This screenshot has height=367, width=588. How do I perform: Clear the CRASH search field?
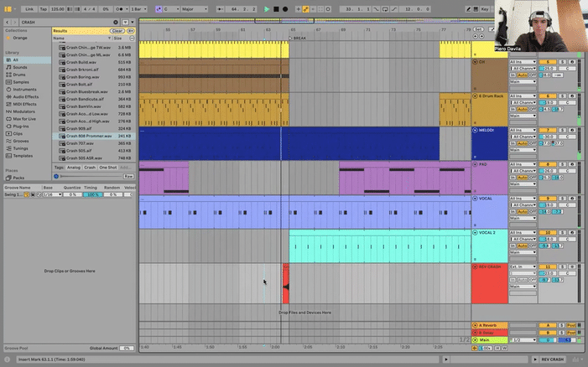[116, 22]
